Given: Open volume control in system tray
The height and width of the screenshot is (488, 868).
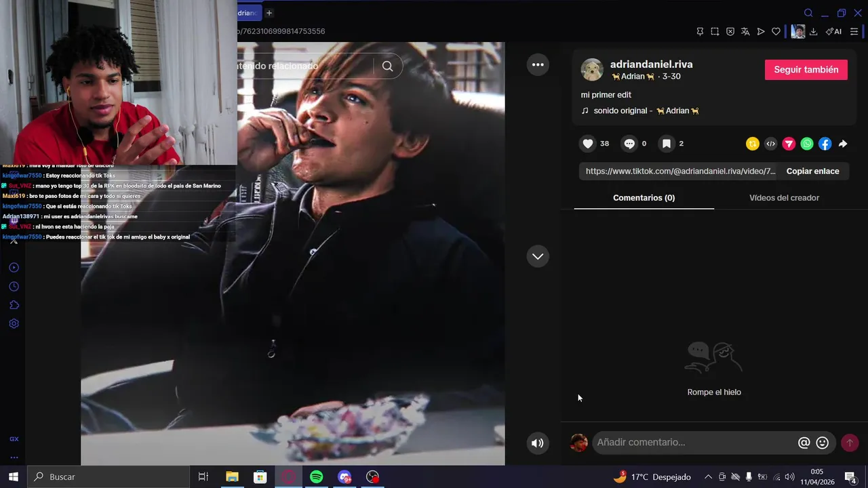Looking at the screenshot, I should (789, 477).
